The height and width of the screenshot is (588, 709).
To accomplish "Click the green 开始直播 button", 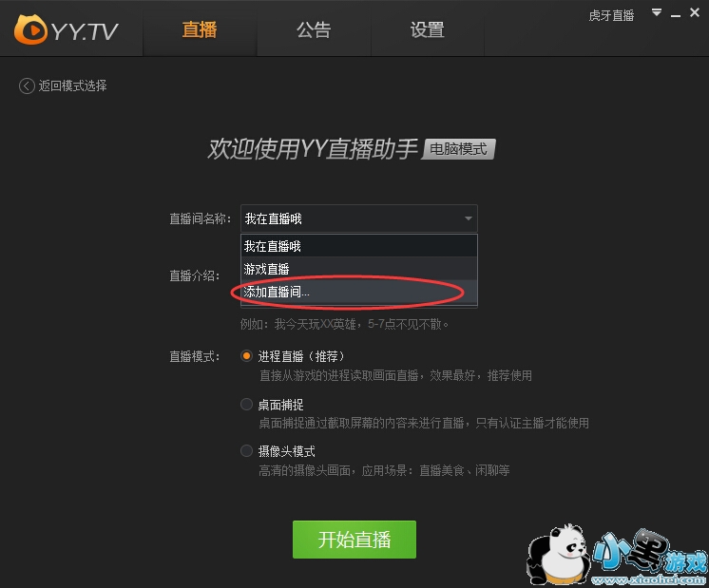I will click(354, 540).
